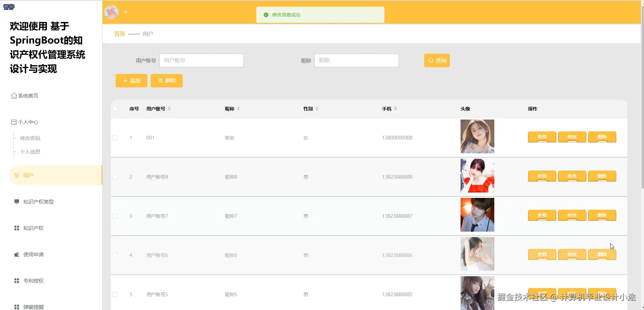Toggle the select-all header checkbox

115,109
